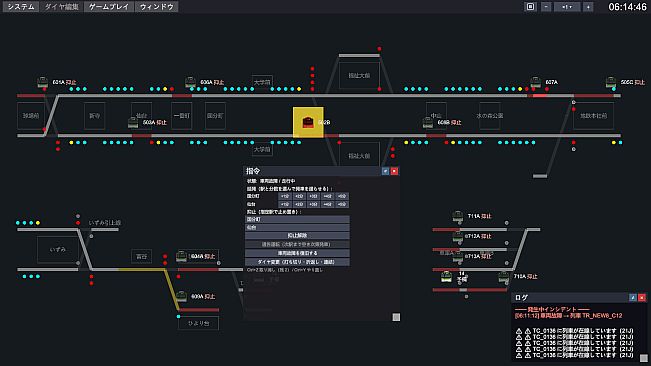Close the 指令 command panel
The width and height of the screenshot is (651, 366).
click(x=394, y=171)
